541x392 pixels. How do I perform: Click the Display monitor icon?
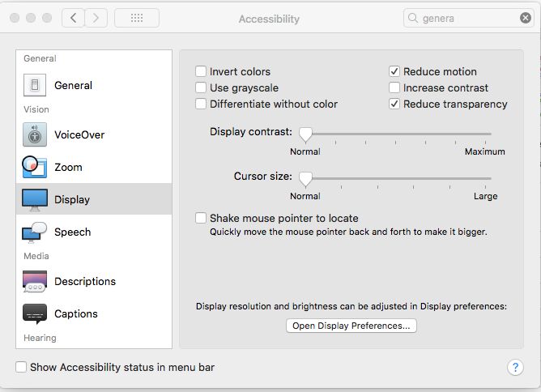coord(35,200)
